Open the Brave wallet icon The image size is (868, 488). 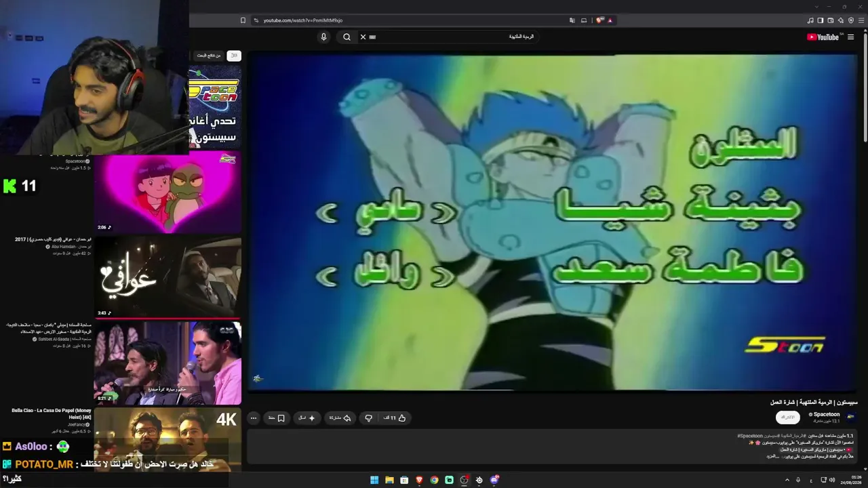pos(831,20)
